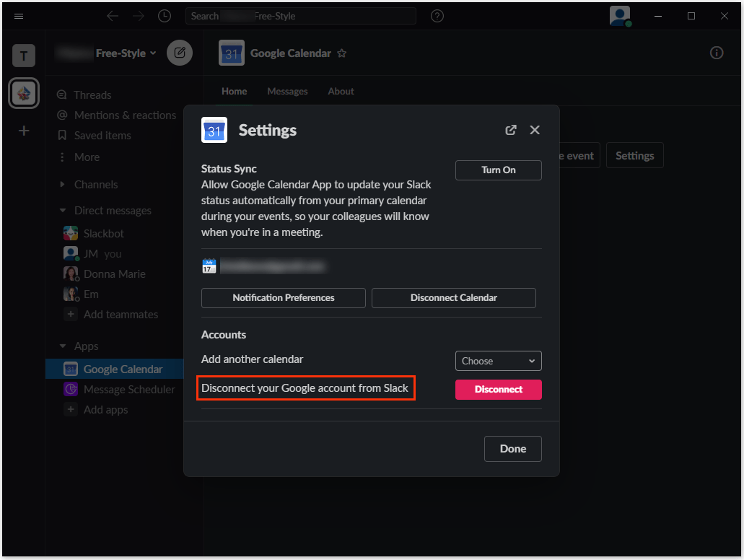Switch to the About tab

pos(341,91)
